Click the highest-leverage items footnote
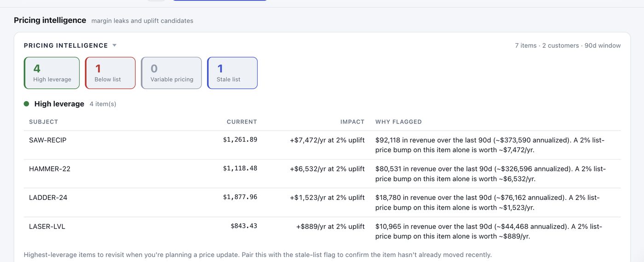Viewport: 644px width, 262px height. click(x=258, y=255)
